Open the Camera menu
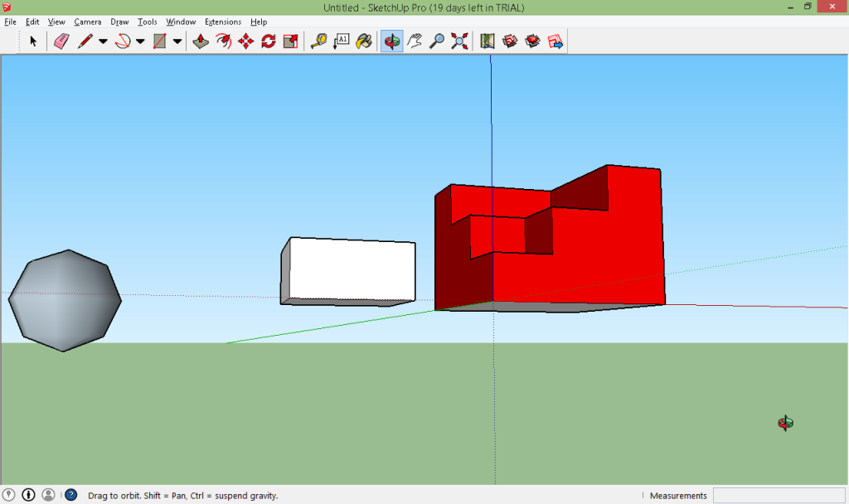Screen dimensions: 849x504 pyautogui.click(x=89, y=22)
